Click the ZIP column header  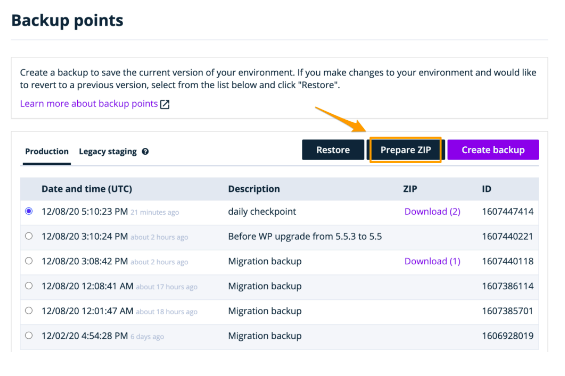tap(410, 189)
